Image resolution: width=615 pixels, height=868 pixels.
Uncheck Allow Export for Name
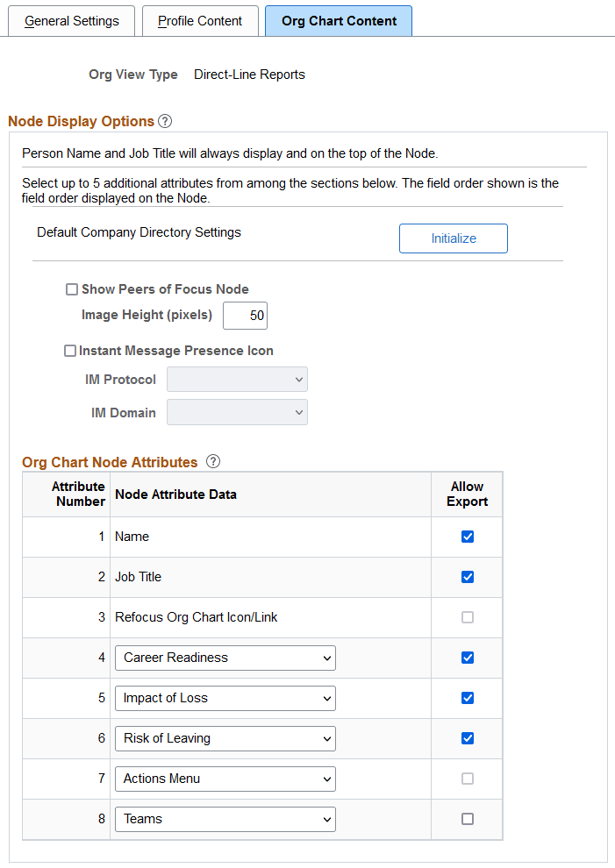coord(467,536)
